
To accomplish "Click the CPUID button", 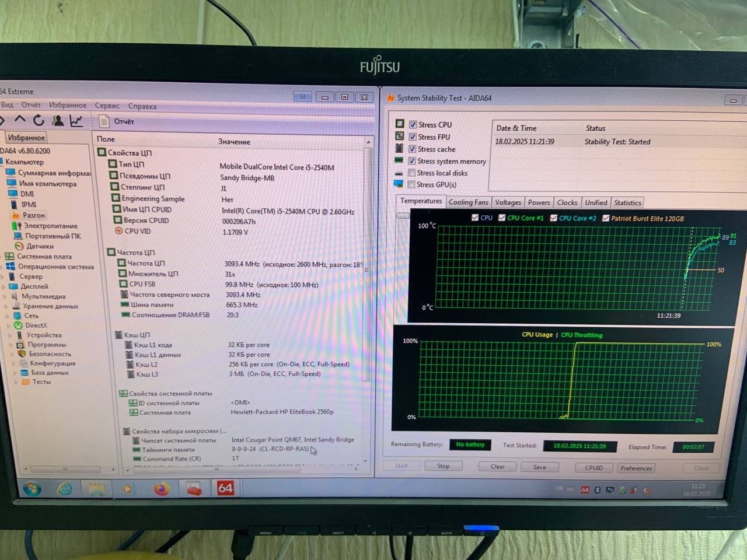I will click(594, 468).
